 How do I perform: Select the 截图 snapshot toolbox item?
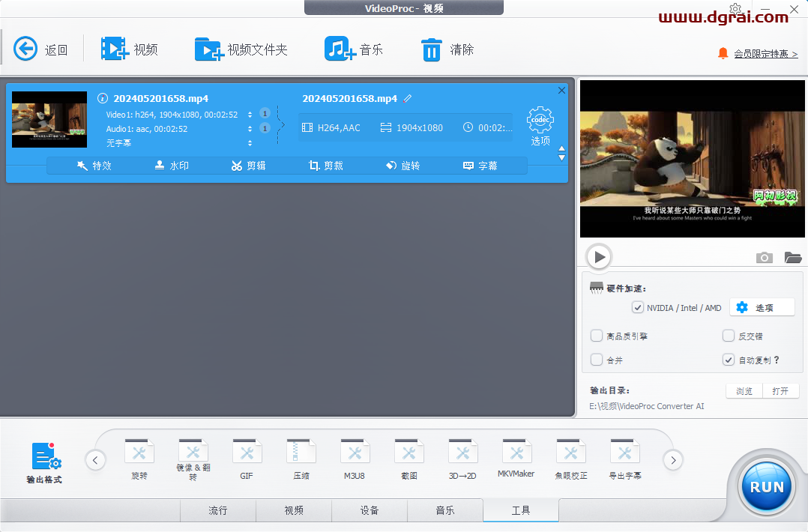coord(408,459)
